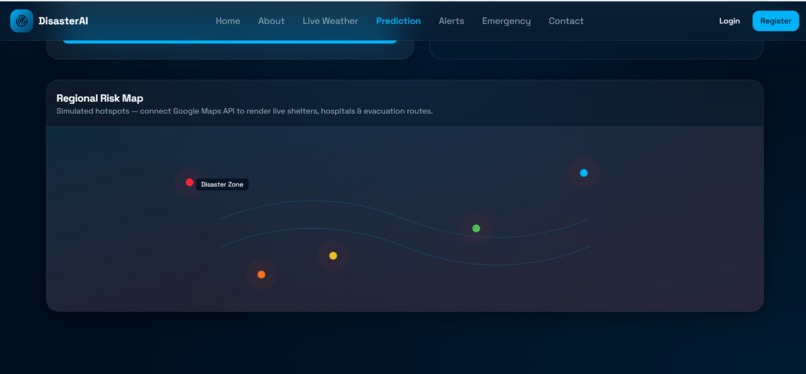Open the Contact page
Viewport: 806px width, 374px height.
tap(566, 21)
